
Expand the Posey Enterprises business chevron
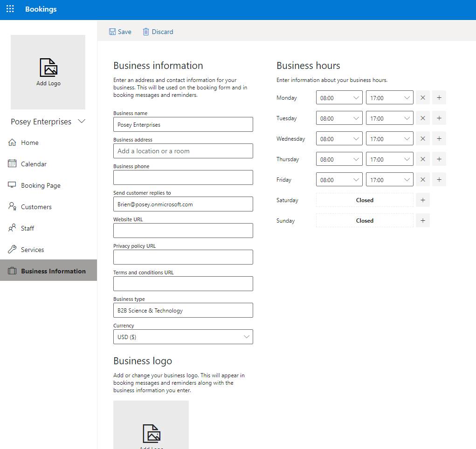pos(82,122)
